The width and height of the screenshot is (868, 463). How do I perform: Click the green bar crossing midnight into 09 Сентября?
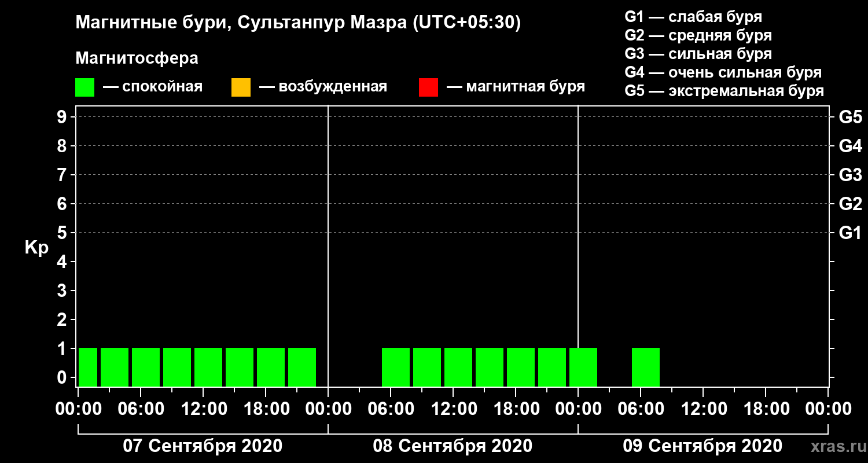[583, 367]
